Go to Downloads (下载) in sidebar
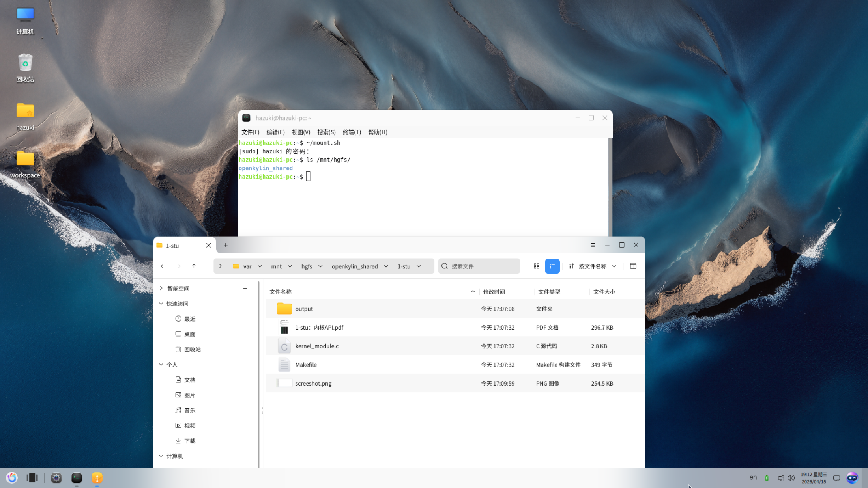The height and width of the screenshot is (488, 868). point(189,441)
